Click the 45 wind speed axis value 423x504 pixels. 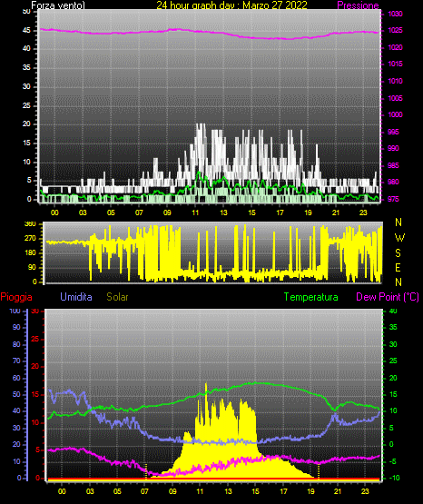pyautogui.click(x=26, y=31)
